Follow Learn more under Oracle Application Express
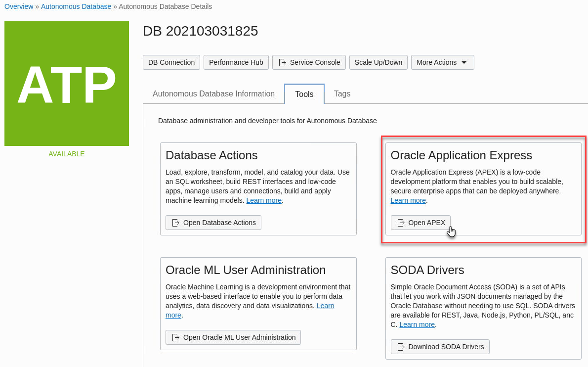The width and height of the screenshot is (588, 367). click(x=408, y=200)
